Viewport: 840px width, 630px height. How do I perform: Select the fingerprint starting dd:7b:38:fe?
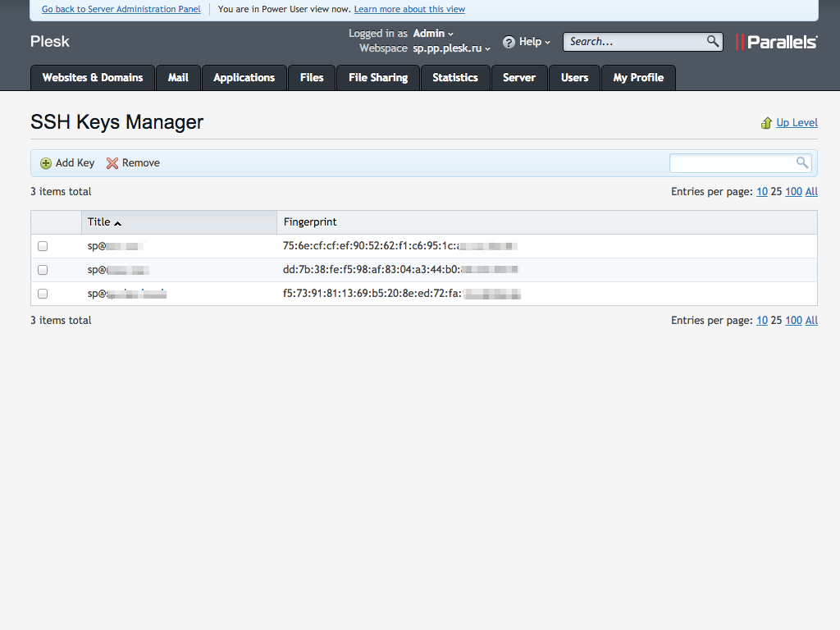tap(400, 269)
